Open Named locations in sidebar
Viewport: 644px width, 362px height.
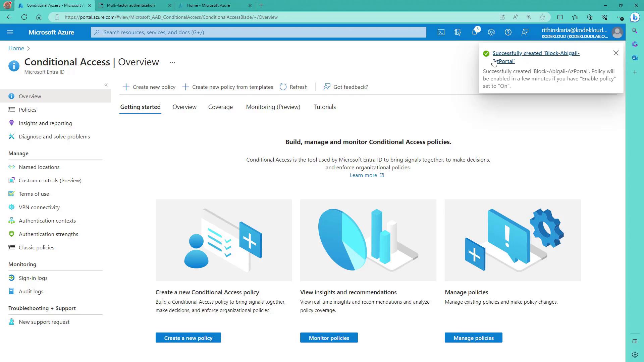click(39, 167)
